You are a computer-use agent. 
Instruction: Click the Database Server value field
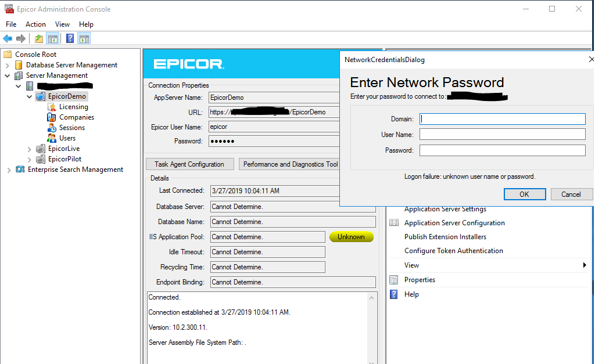tap(293, 207)
